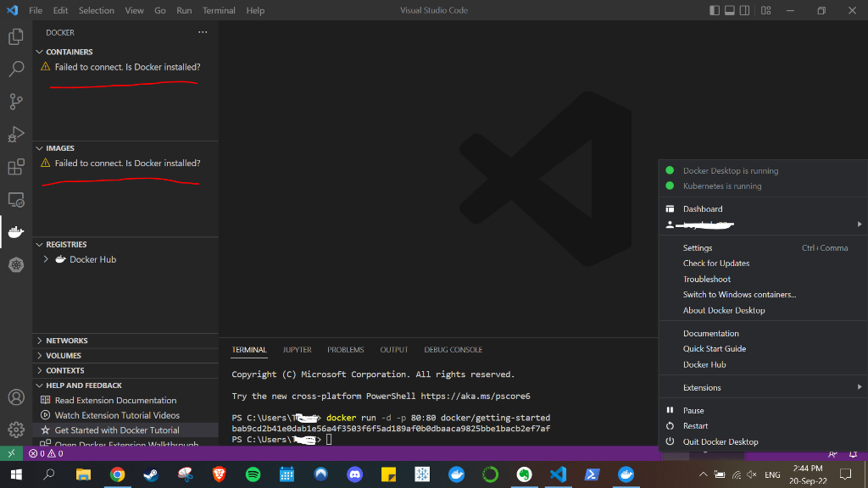Click inside the PowerShell terminal prompt
Viewport: 868px width, 488px height.
pyautogui.click(x=329, y=440)
